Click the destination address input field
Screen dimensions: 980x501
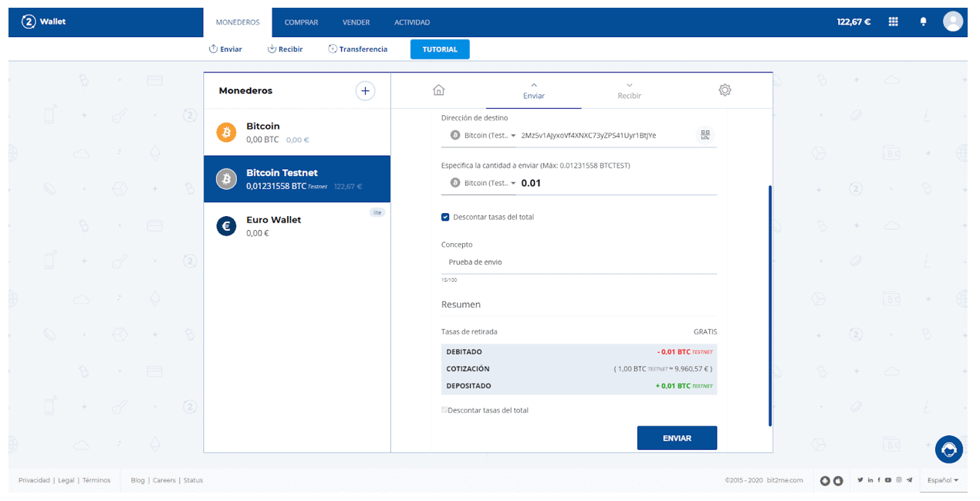tap(607, 135)
